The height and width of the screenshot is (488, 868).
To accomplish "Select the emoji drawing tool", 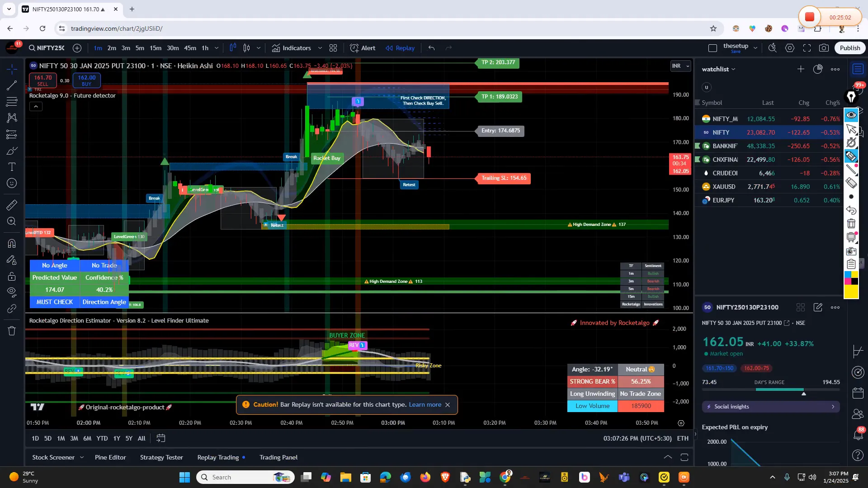I will pyautogui.click(x=12, y=183).
